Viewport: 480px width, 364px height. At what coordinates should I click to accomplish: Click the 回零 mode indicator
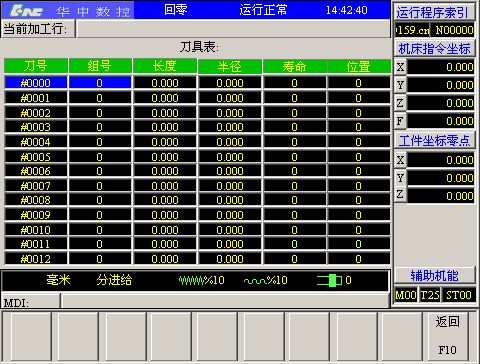[176, 10]
